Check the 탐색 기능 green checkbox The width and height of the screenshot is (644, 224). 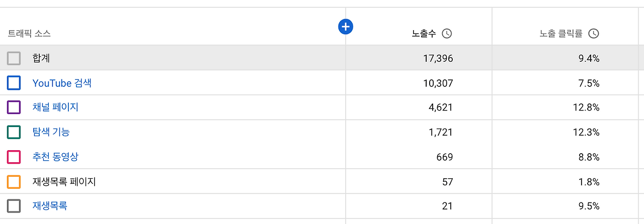point(14,132)
